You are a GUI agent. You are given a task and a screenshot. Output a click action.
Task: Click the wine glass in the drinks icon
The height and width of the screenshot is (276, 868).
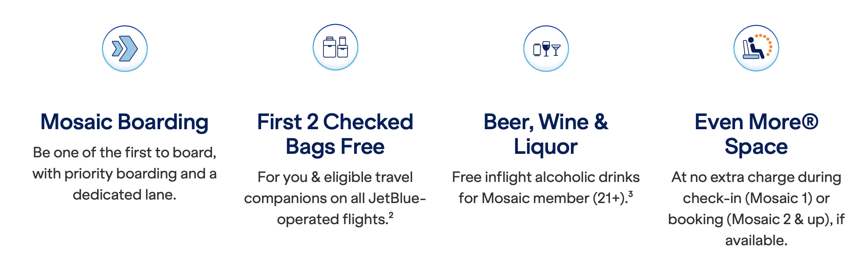pos(546,48)
